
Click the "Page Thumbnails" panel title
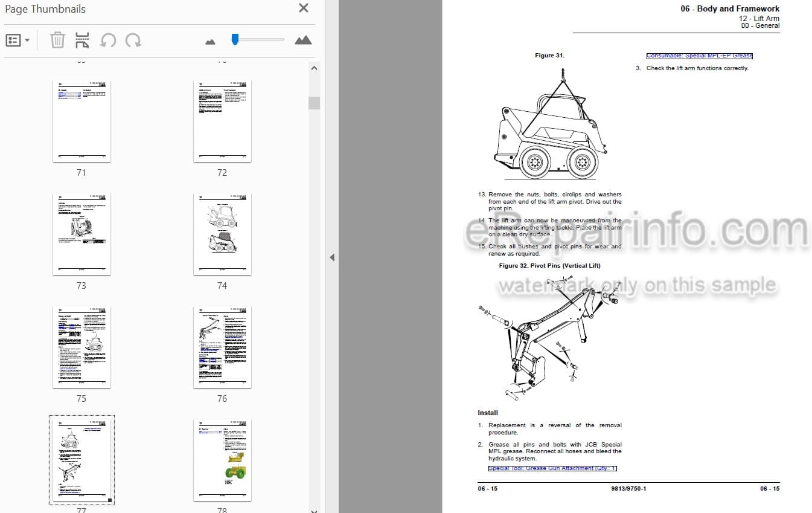45,9
